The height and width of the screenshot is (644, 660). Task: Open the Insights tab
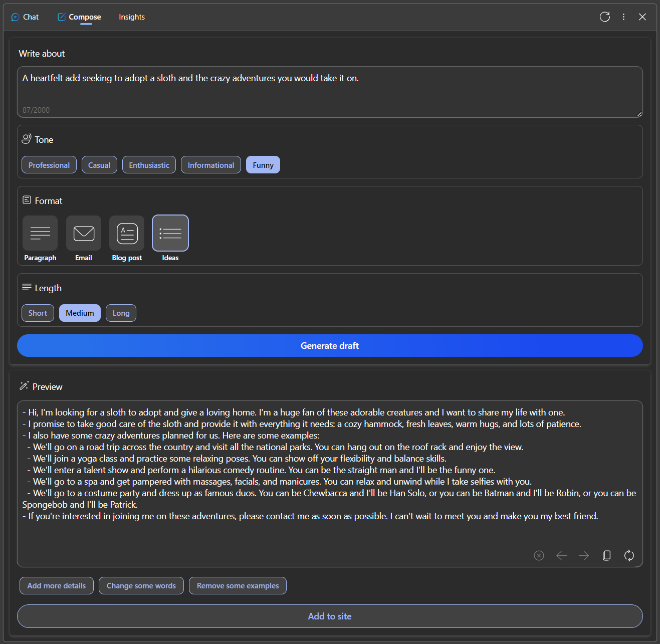click(132, 17)
